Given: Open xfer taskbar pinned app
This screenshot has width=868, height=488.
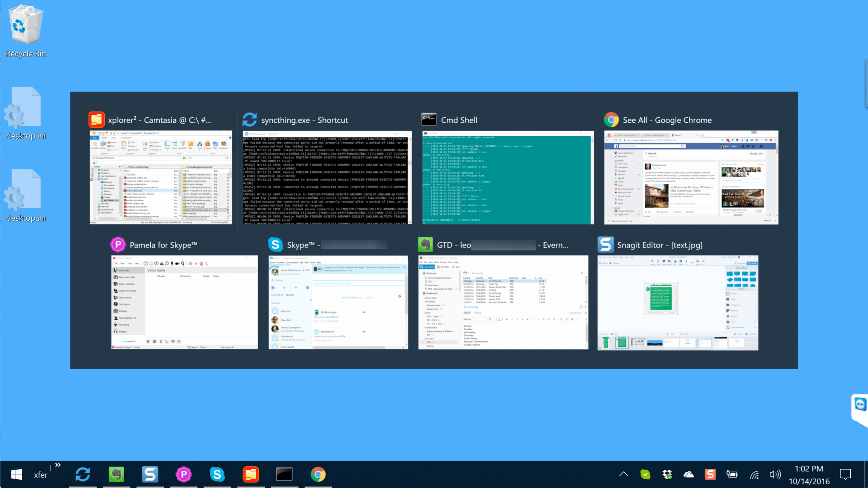Looking at the screenshot, I should pyautogui.click(x=40, y=474).
